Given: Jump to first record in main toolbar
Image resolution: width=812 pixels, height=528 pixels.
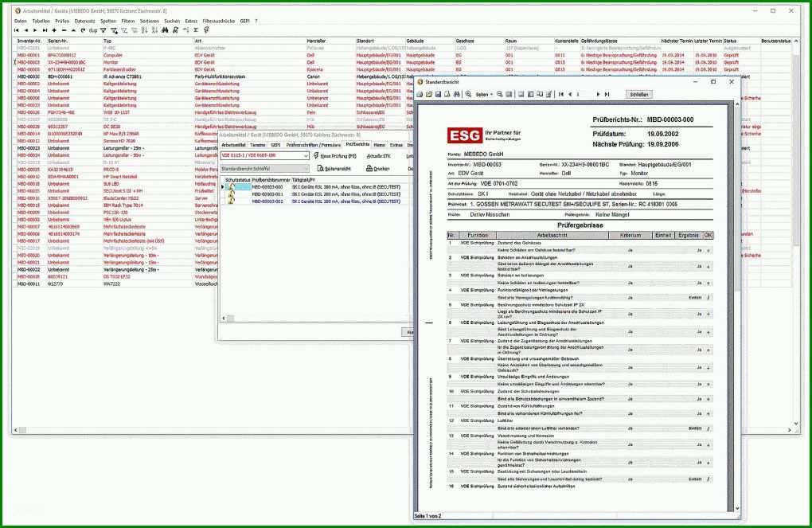Looking at the screenshot, I should (x=17, y=30).
